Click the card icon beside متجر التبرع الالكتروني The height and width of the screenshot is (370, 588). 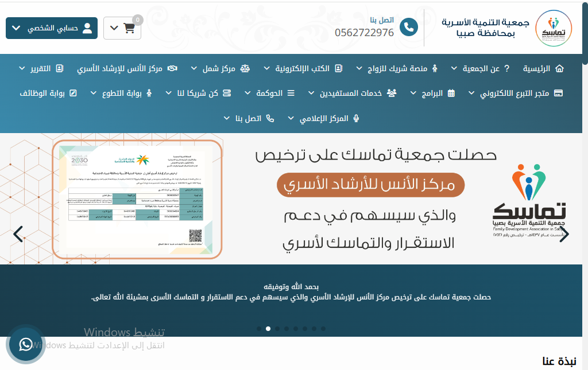coord(558,94)
